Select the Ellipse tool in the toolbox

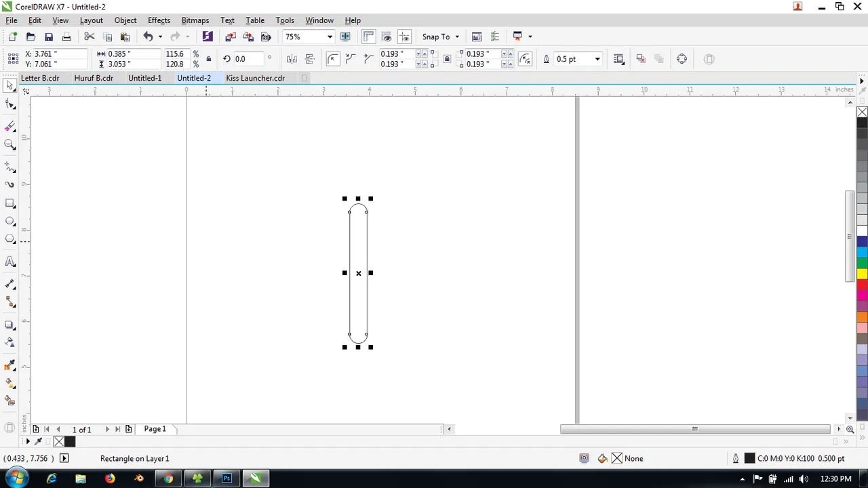10,221
